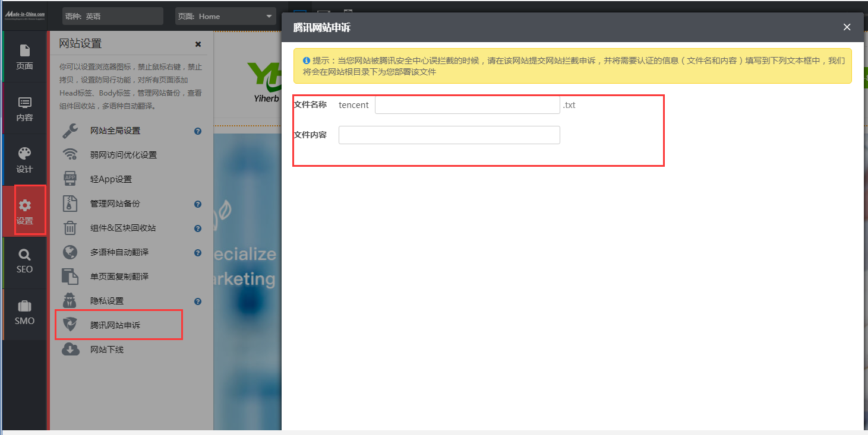Image resolution: width=868 pixels, height=435 pixels.
Task: Open the SMO briefcase icon
Action: click(x=24, y=306)
